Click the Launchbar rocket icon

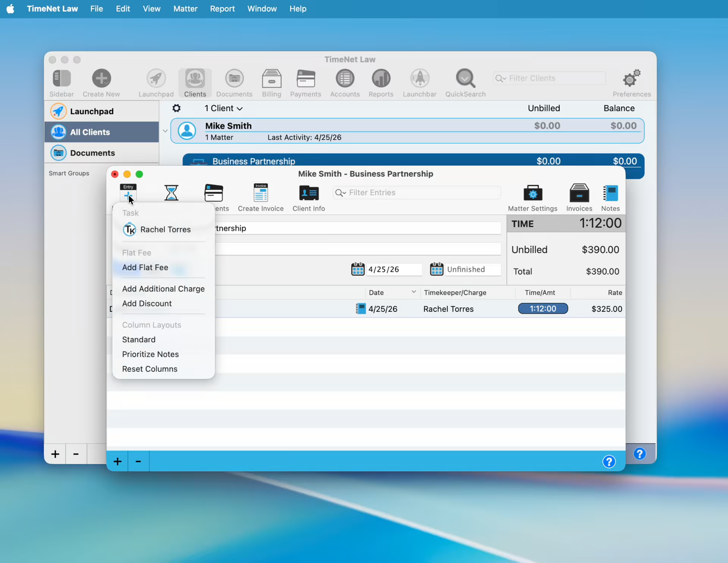point(419,79)
